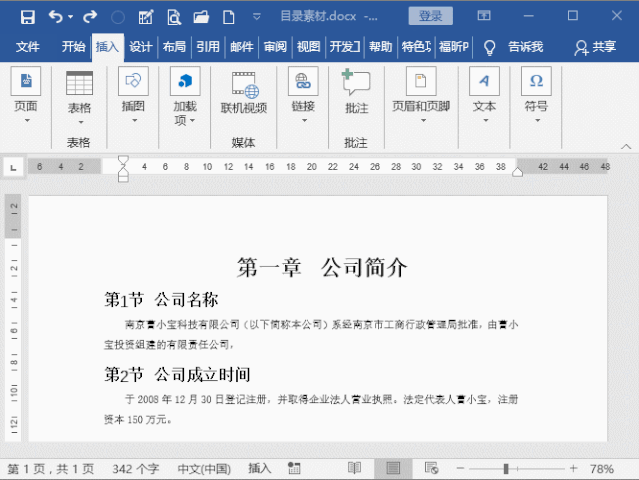The height and width of the screenshot is (480, 639).
Task: Open the 表格 table insert dropdown
Action: [x=79, y=98]
